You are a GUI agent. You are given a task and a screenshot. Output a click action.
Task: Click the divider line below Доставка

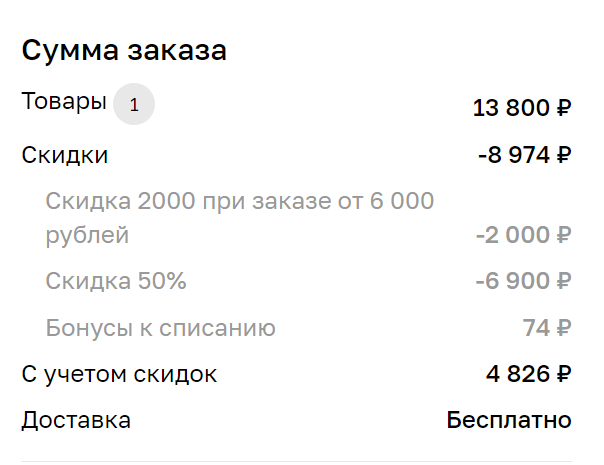297,461
